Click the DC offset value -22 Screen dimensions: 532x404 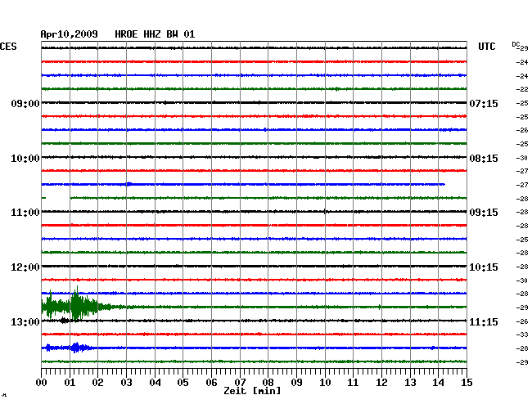522,89
